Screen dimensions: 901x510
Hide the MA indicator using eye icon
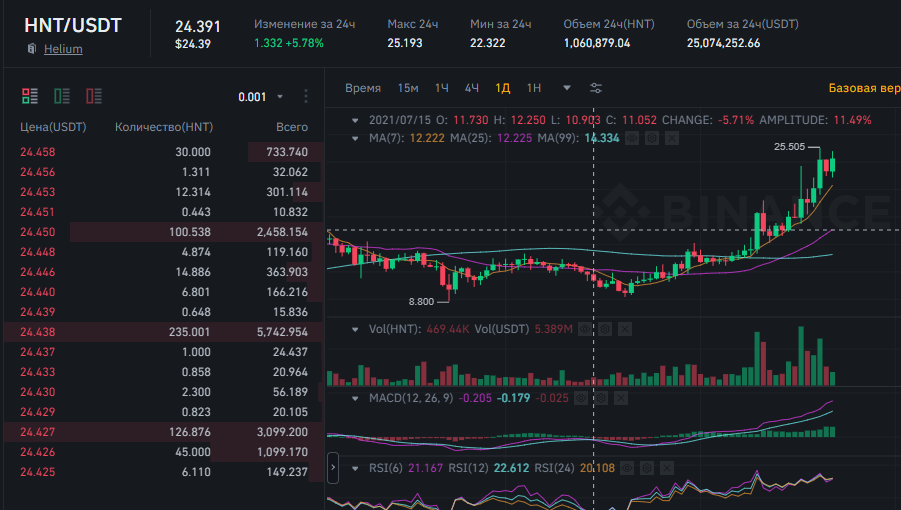point(631,138)
